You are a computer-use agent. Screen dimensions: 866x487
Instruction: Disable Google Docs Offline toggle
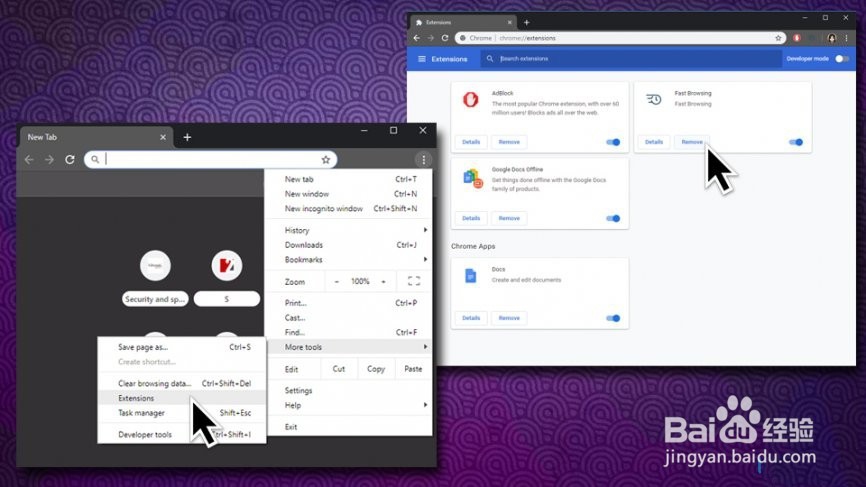[x=613, y=218]
